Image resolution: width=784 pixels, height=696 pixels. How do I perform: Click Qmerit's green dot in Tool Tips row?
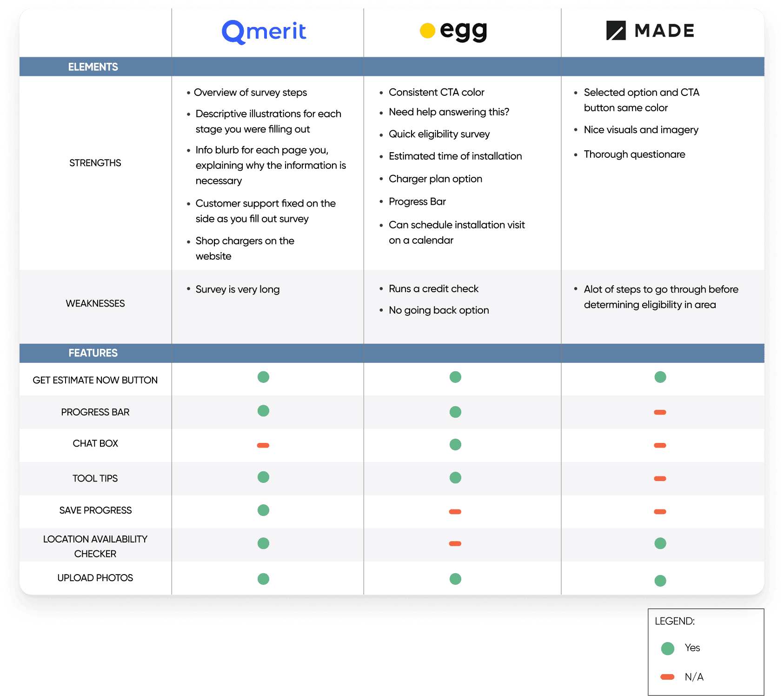(x=263, y=477)
